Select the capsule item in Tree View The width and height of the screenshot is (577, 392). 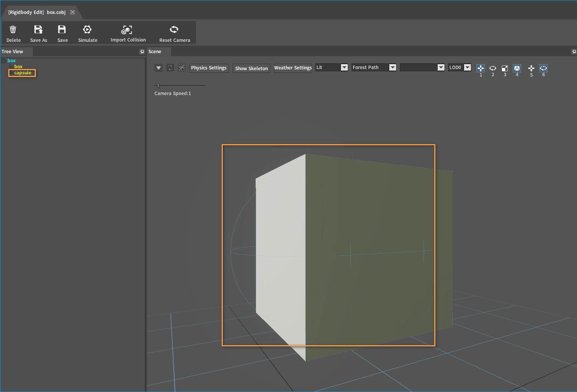(23, 73)
